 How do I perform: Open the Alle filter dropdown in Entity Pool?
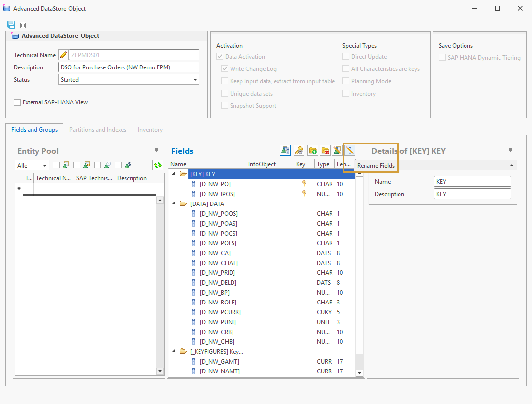click(32, 165)
